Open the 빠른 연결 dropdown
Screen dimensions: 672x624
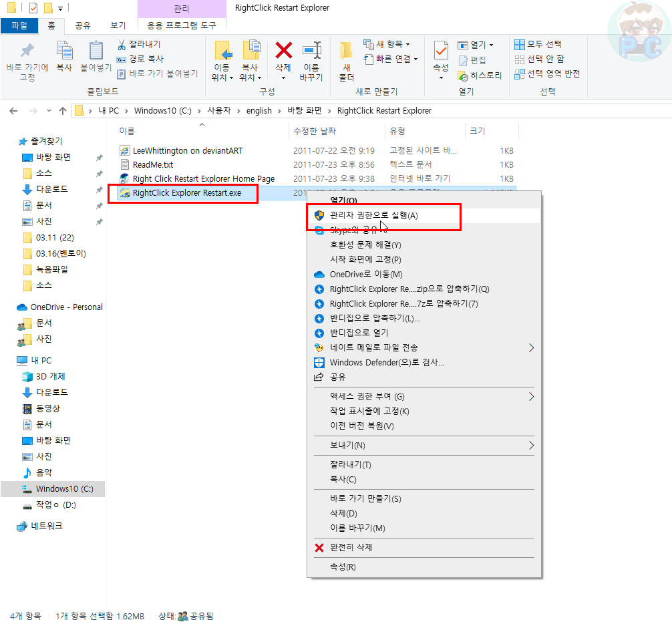390,59
